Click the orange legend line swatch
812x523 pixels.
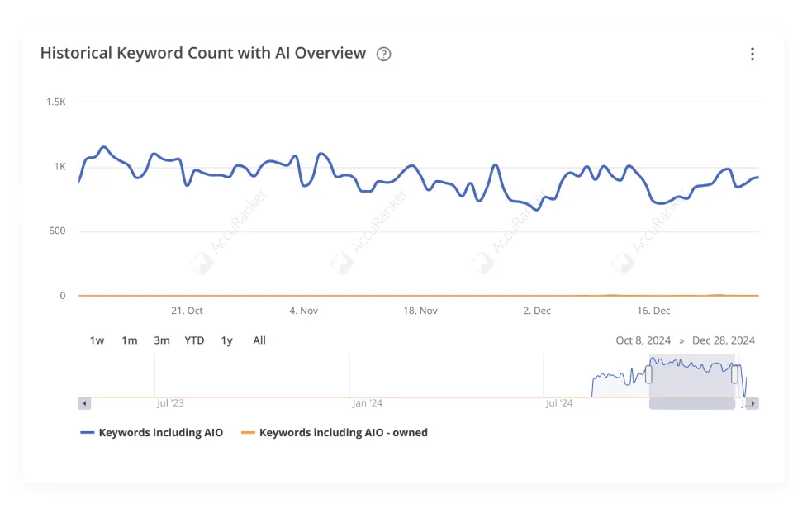248,432
